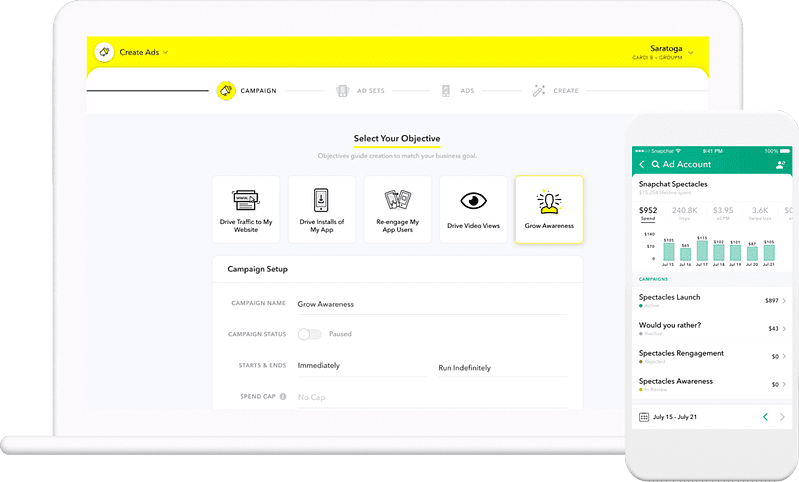Screen dimensions: 799x482
Task: Expand Would you rather? row chevron
Action: 784,329
